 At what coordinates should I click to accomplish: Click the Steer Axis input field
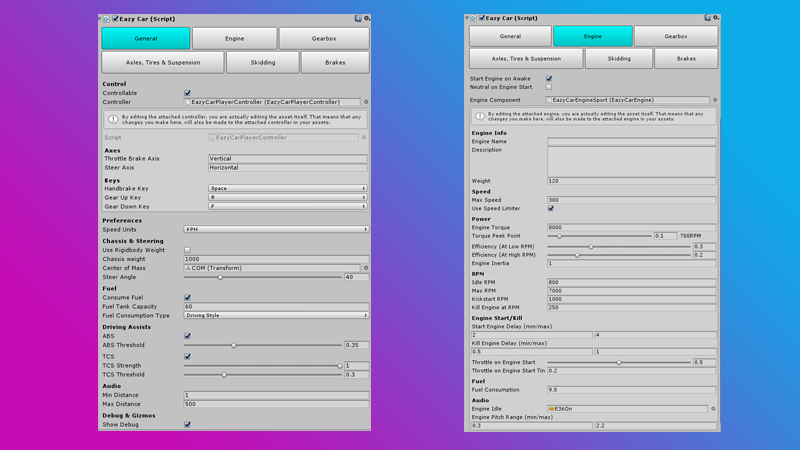point(287,168)
